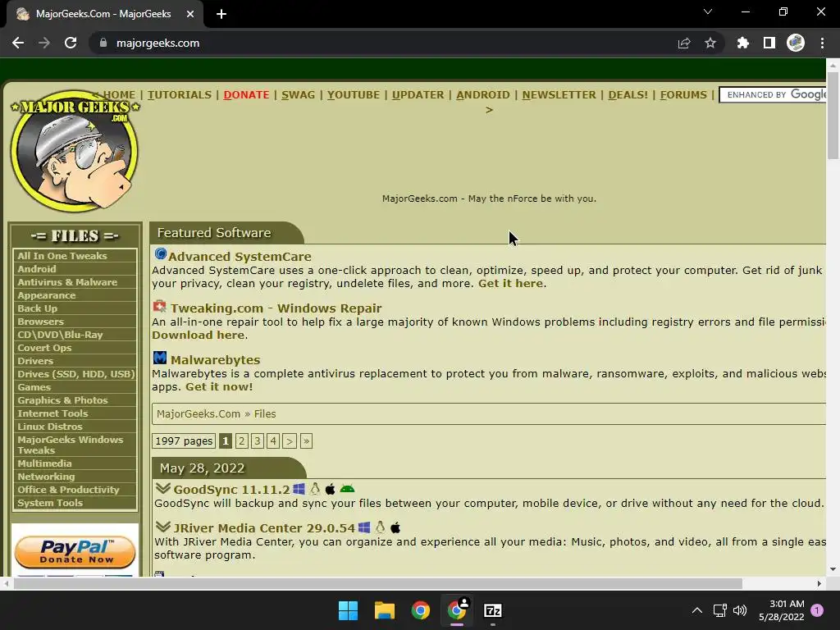840x630 pixels.
Task: Open the Chrome three-dot menu
Action: point(822,43)
